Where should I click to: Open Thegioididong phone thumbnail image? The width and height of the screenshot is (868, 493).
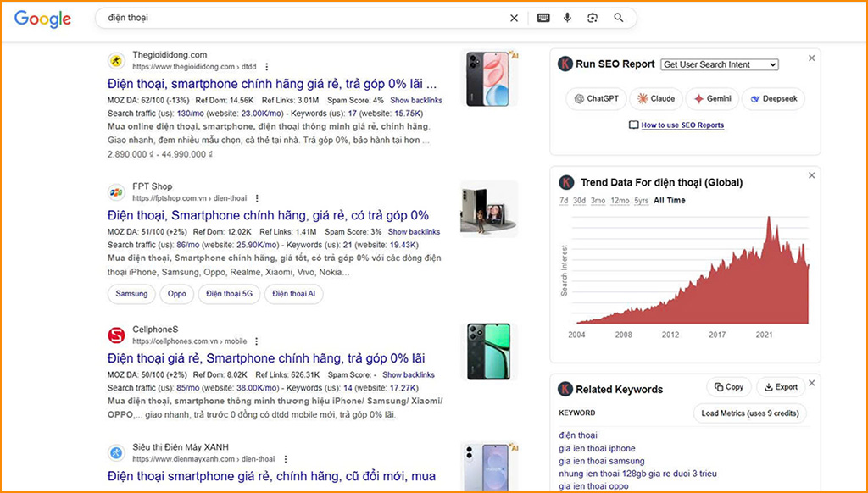pos(489,78)
